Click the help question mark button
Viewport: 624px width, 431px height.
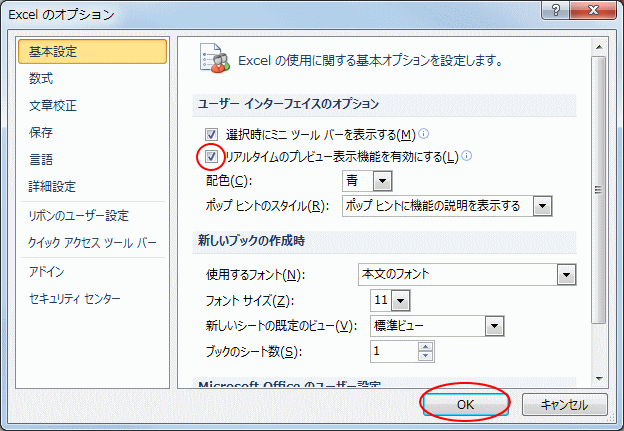556,10
